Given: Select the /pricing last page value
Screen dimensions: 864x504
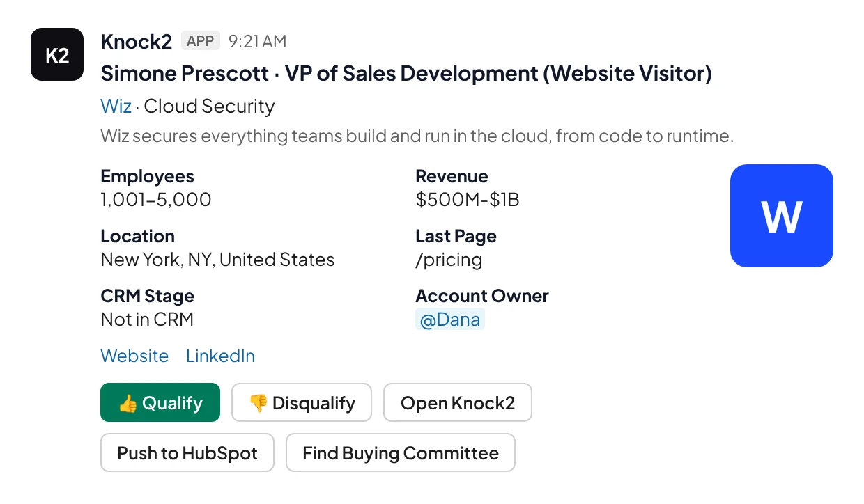Looking at the screenshot, I should 449,260.
